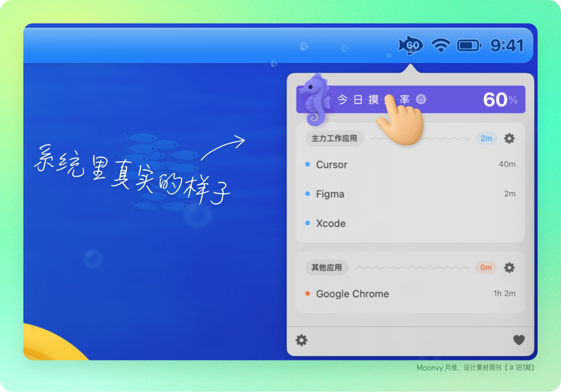The width and height of the screenshot is (561, 392).
Task: Open settings gear for 主力工作应用
Action: [x=509, y=138]
